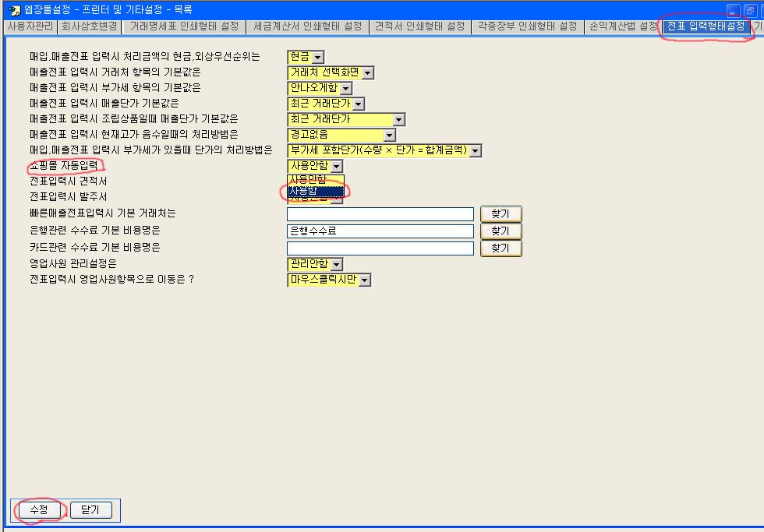The width and height of the screenshot is (764, 532).
Task: Expand 부가세 포함단가 handling dropdown
Action: tap(475, 150)
